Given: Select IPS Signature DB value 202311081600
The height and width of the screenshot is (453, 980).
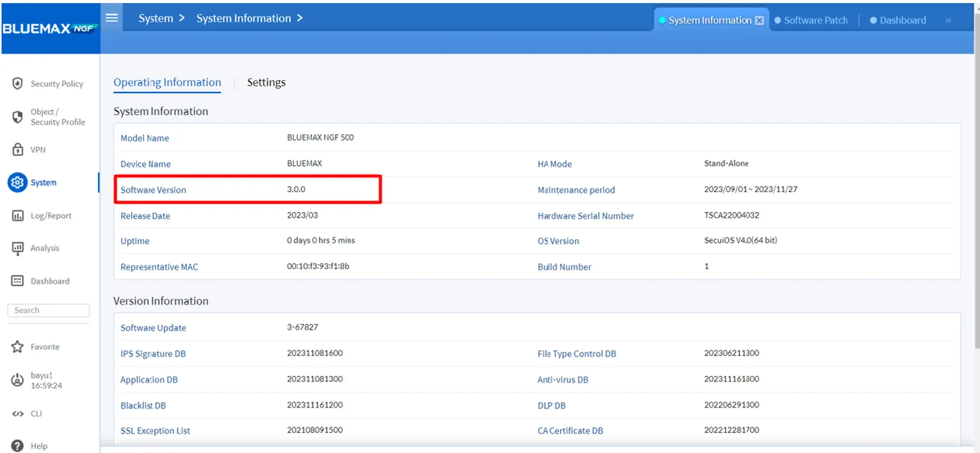Looking at the screenshot, I should point(315,353).
